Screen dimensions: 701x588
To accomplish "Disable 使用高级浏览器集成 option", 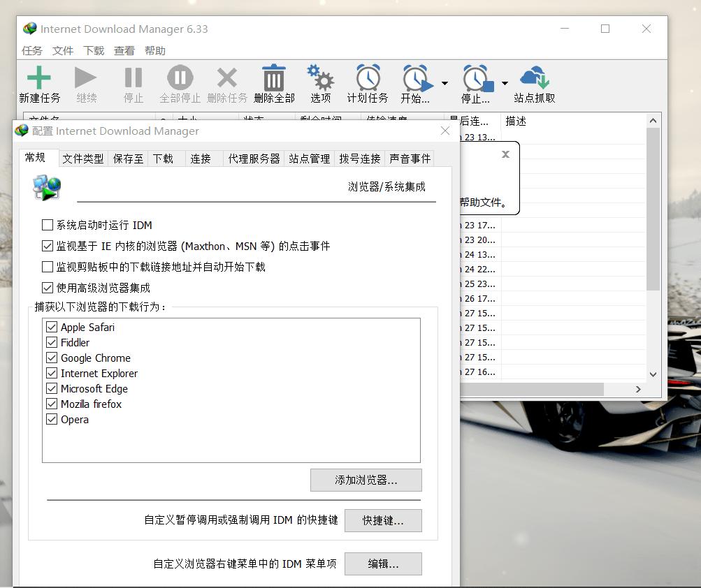I will [x=48, y=286].
